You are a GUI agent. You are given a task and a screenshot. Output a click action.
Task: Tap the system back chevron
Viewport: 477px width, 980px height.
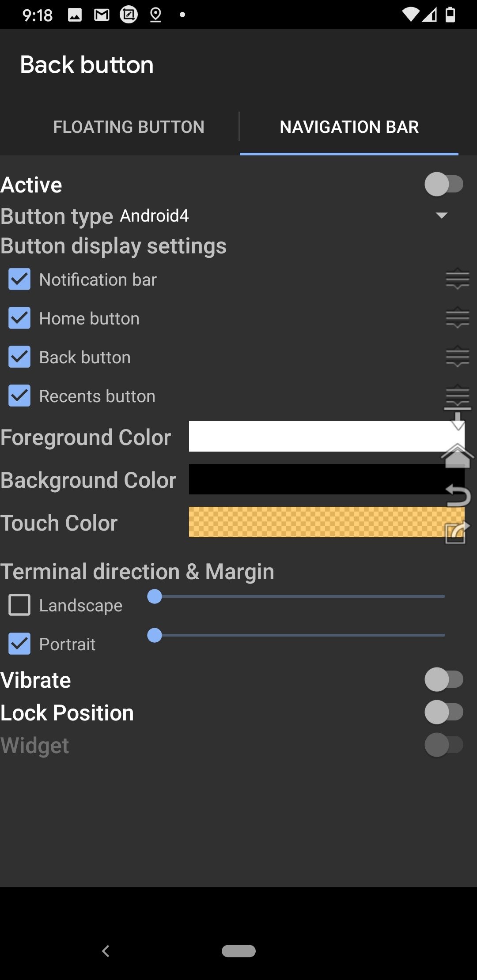(x=106, y=951)
